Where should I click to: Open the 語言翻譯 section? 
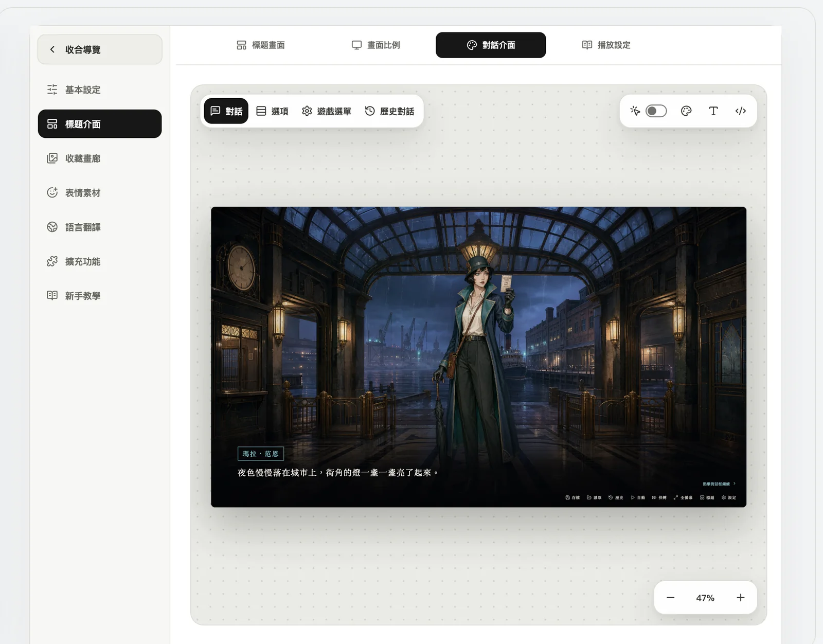tap(100, 227)
